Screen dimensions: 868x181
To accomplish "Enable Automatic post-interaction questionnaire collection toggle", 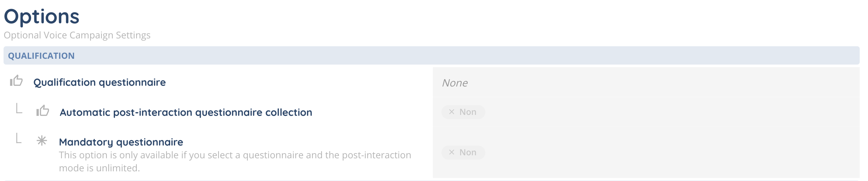I will [x=463, y=112].
